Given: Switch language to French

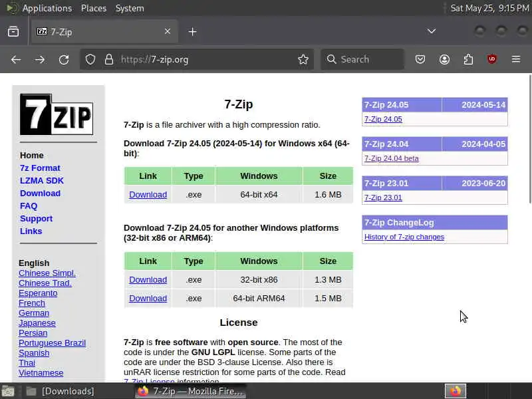Looking at the screenshot, I should pyautogui.click(x=32, y=303).
